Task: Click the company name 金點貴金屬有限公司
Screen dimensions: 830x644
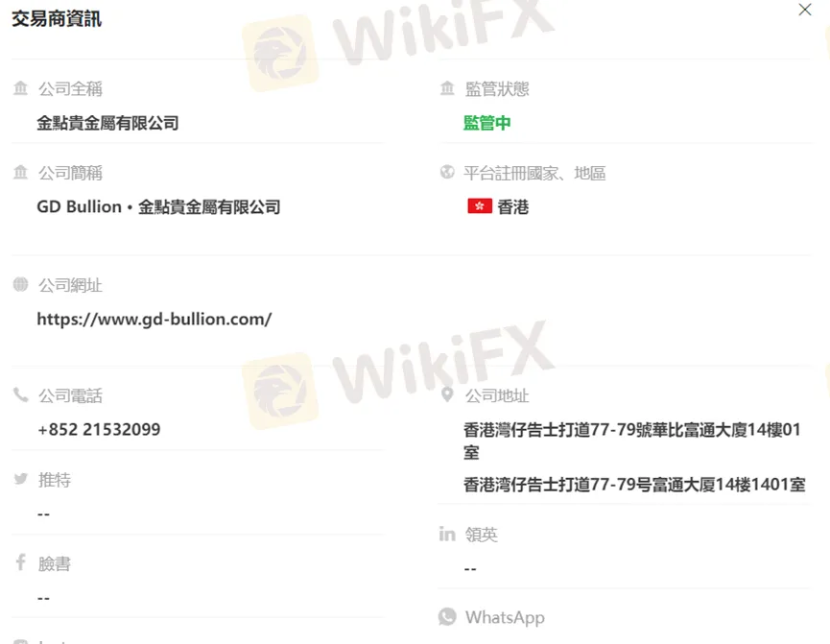Action: (108, 123)
